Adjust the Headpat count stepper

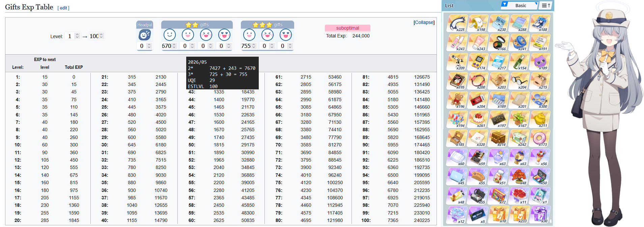click(x=149, y=46)
